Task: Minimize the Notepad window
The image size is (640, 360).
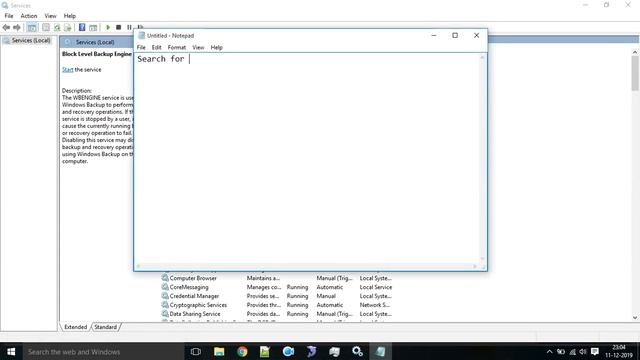Action: tap(434, 36)
